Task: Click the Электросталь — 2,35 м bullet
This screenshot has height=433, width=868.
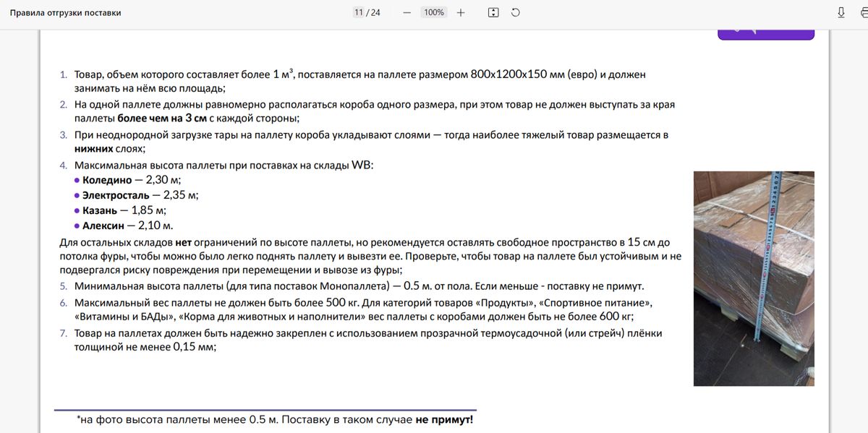Action: pos(136,195)
